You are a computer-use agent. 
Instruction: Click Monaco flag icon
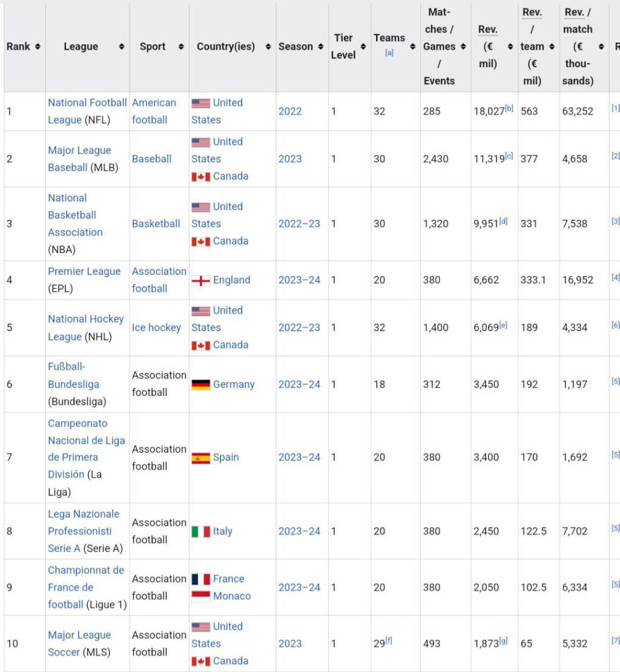tap(200, 596)
